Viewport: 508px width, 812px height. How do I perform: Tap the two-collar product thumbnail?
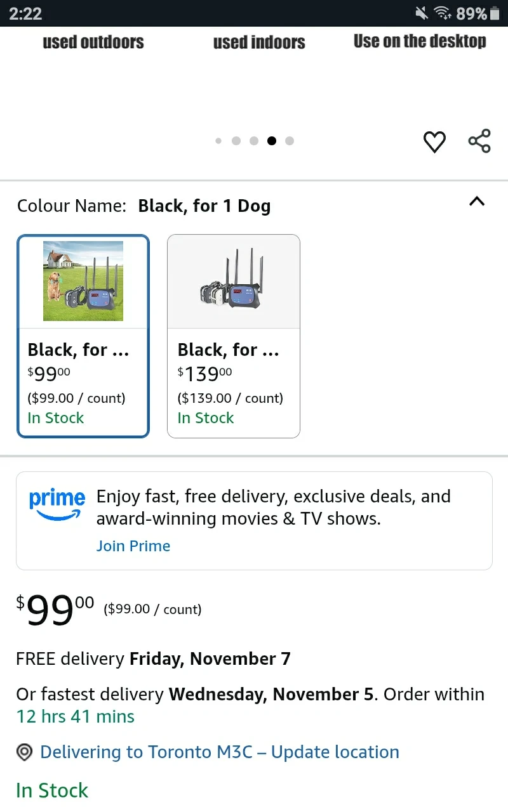pos(233,282)
